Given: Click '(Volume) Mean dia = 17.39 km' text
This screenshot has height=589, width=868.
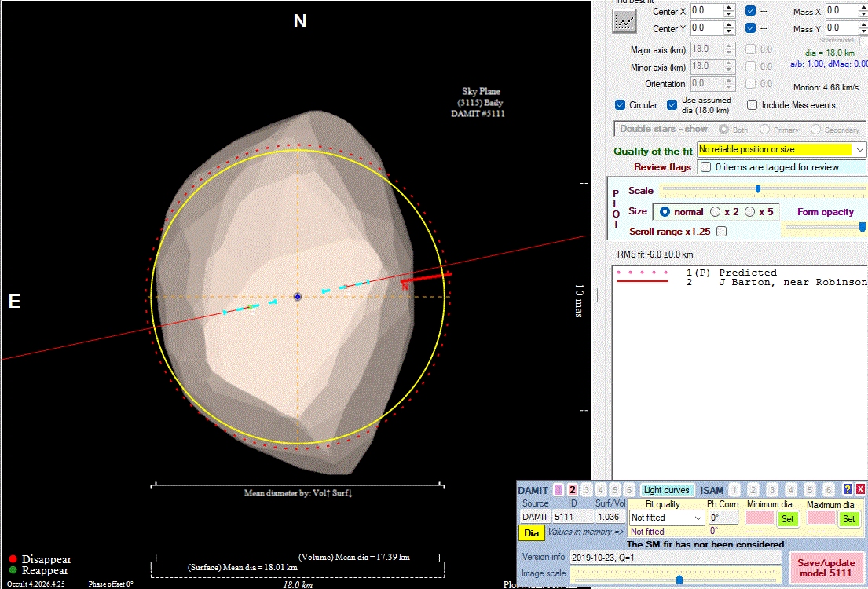Looking at the screenshot, I should [x=354, y=557].
